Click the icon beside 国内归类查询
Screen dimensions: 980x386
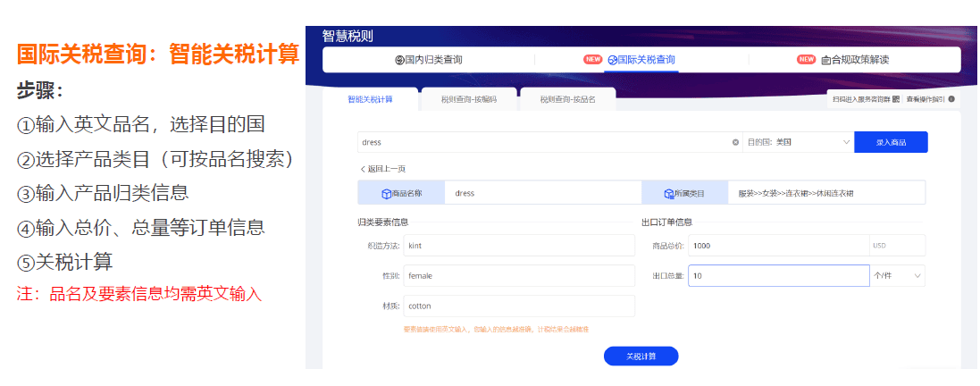[399, 60]
